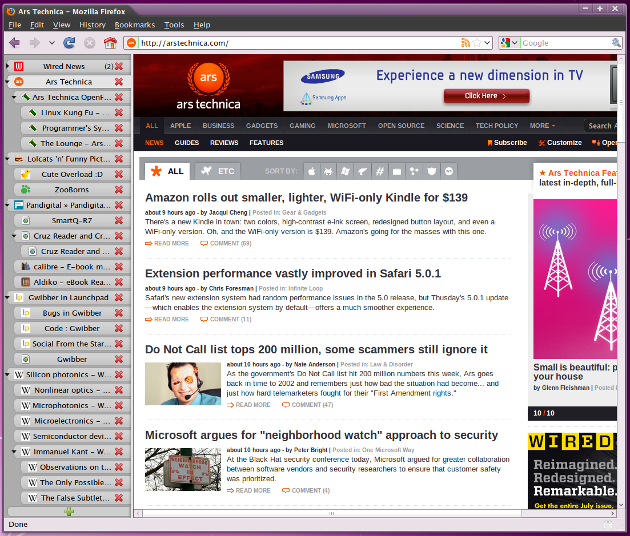Open the Edit menu
The width and height of the screenshot is (630, 536).
pyautogui.click(x=37, y=25)
